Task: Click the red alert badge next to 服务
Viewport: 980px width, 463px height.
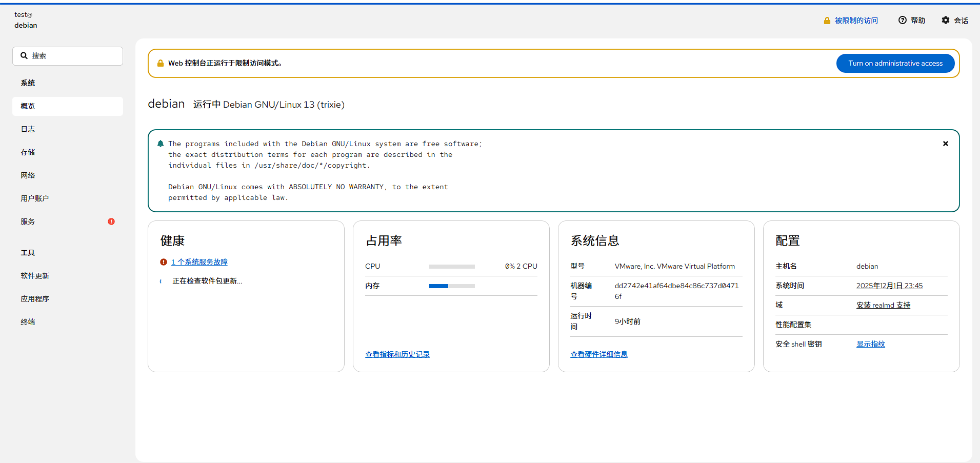Action: (111, 222)
